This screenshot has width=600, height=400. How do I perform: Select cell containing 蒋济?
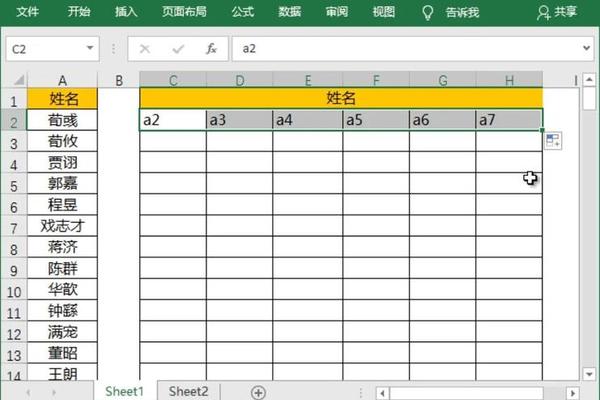point(62,247)
